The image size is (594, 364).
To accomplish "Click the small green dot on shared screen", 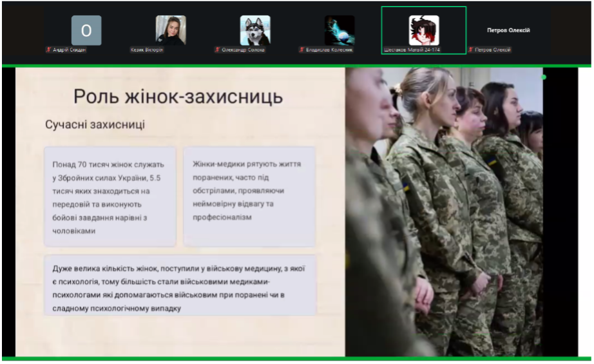I will pyautogui.click(x=544, y=77).
